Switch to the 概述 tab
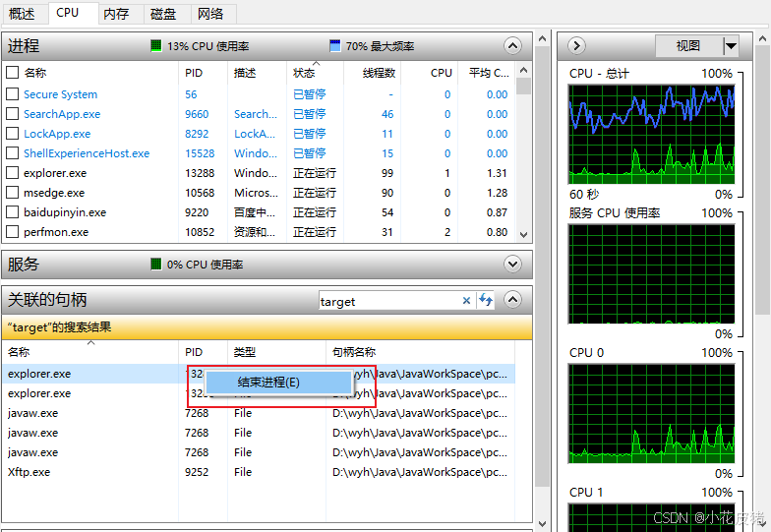 [x=22, y=14]
